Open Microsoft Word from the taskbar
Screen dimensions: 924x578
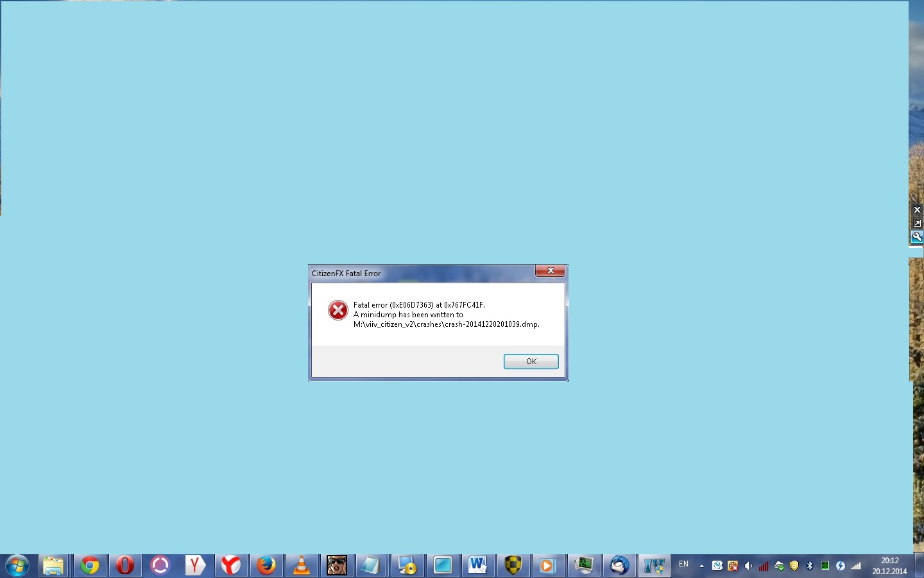coord(477,565)
